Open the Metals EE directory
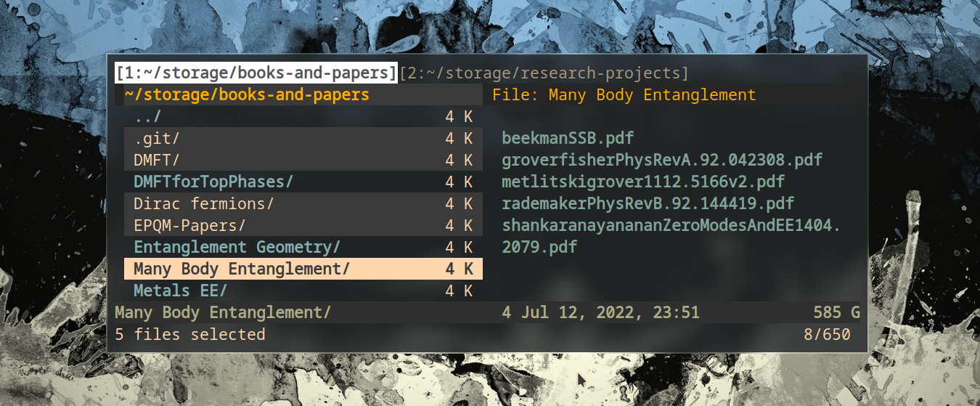 (180, 291)
